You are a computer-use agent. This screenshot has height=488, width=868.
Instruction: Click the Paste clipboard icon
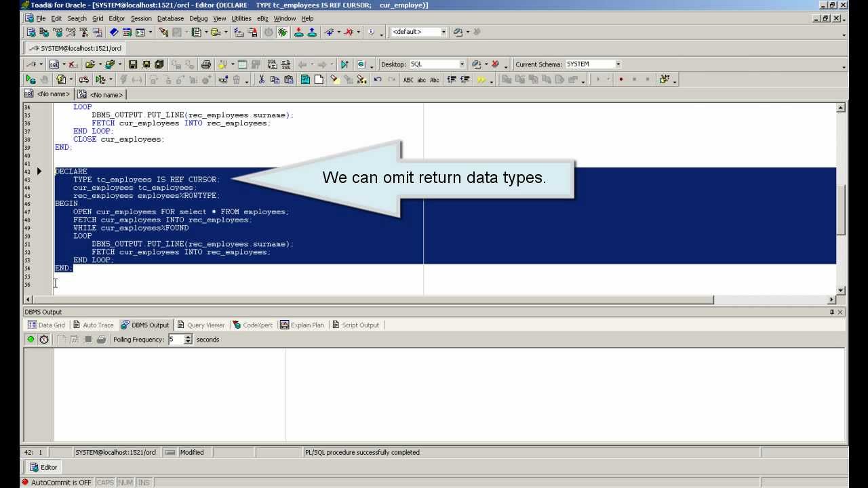pos(288,79)
